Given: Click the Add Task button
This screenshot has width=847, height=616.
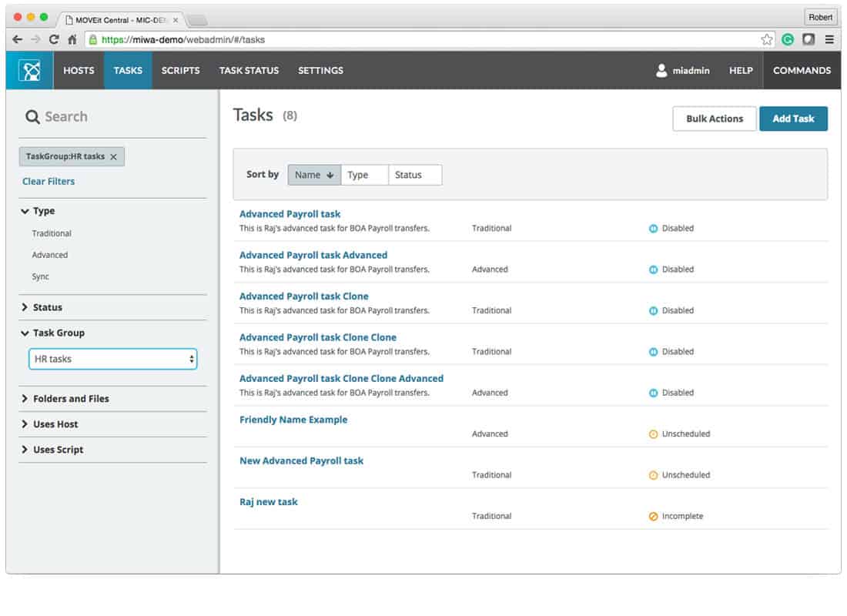Looking at the screenshot, I should [x=793, y=119].
